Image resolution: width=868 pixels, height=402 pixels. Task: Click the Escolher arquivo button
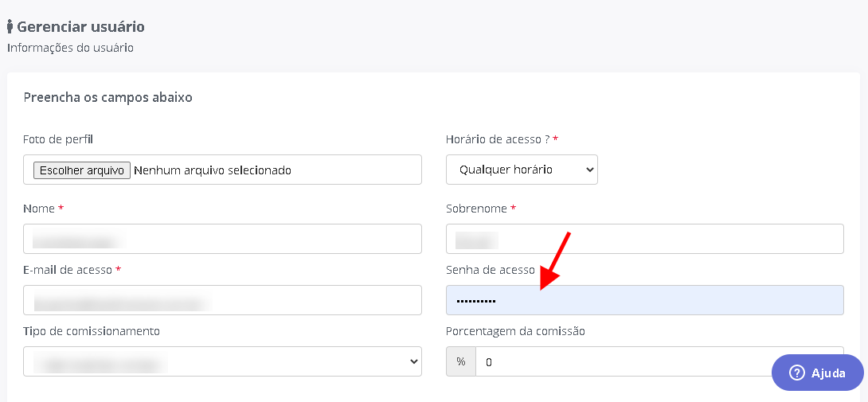(82, 170)
